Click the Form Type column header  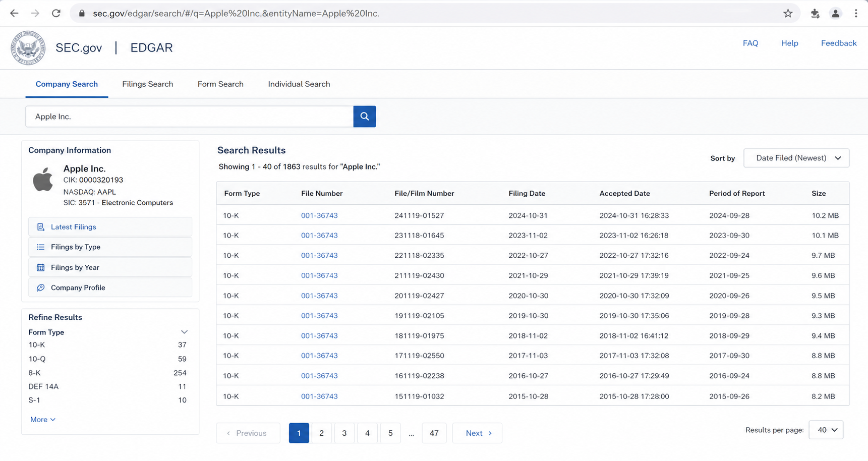coord(242,194)
